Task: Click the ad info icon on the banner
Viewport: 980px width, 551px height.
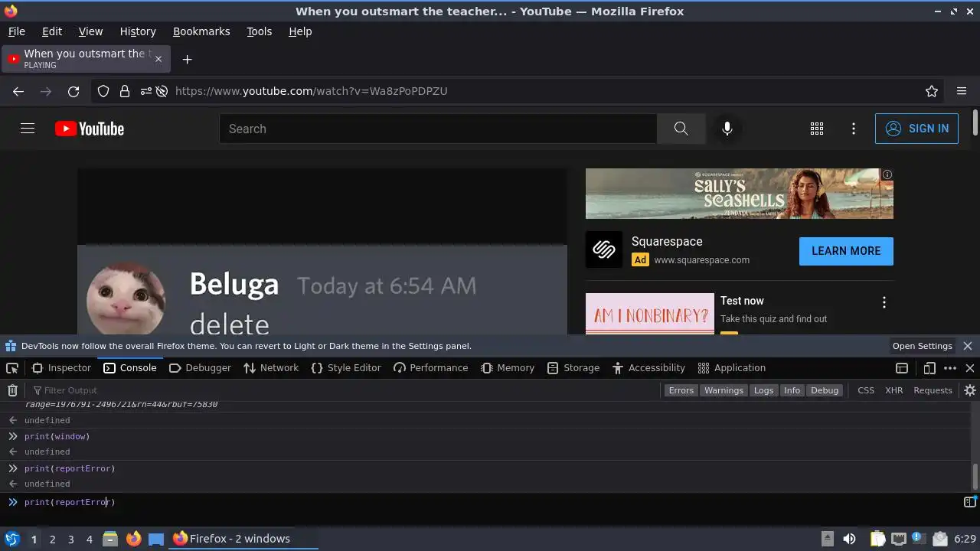Action: pyautogui.click(x=887, y=174)
